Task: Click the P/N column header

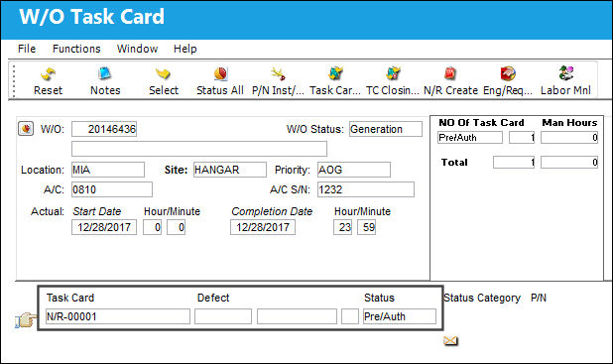Action: (539, 298)
